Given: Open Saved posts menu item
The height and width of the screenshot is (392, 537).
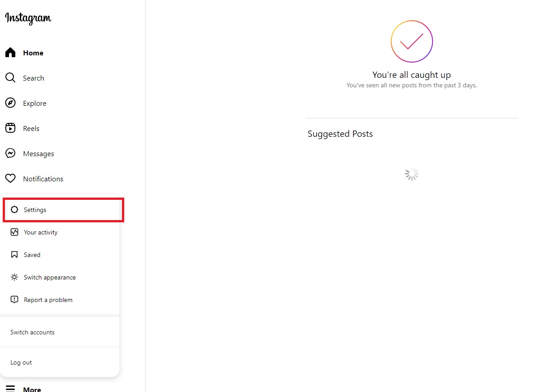Looking at the screenshot, I should pos(59,255).
